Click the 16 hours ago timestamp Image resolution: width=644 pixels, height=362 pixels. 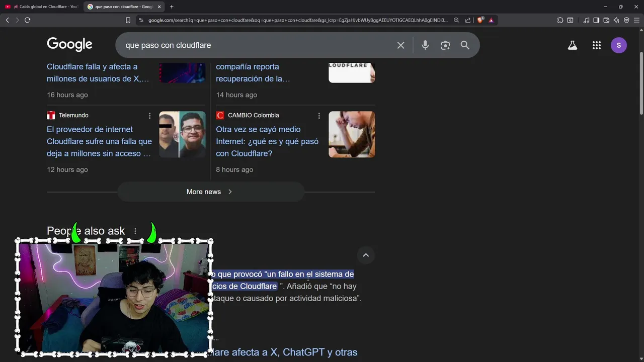pyautogui.click(x=67, y=95)
